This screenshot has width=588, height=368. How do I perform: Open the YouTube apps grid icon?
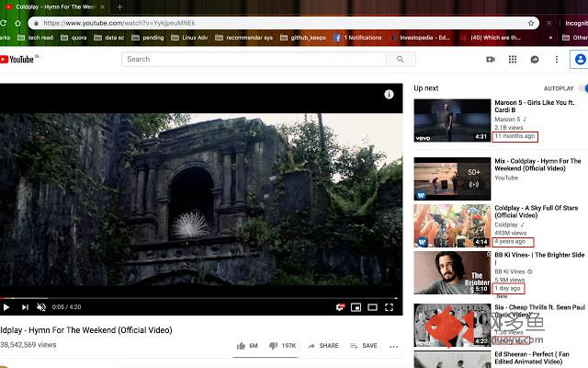coord(513,59)
